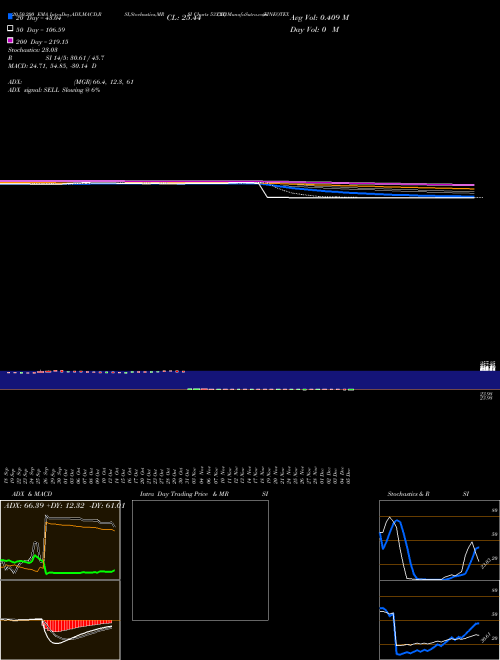Click the ADX +DY -DY readout text

point(64,505)
